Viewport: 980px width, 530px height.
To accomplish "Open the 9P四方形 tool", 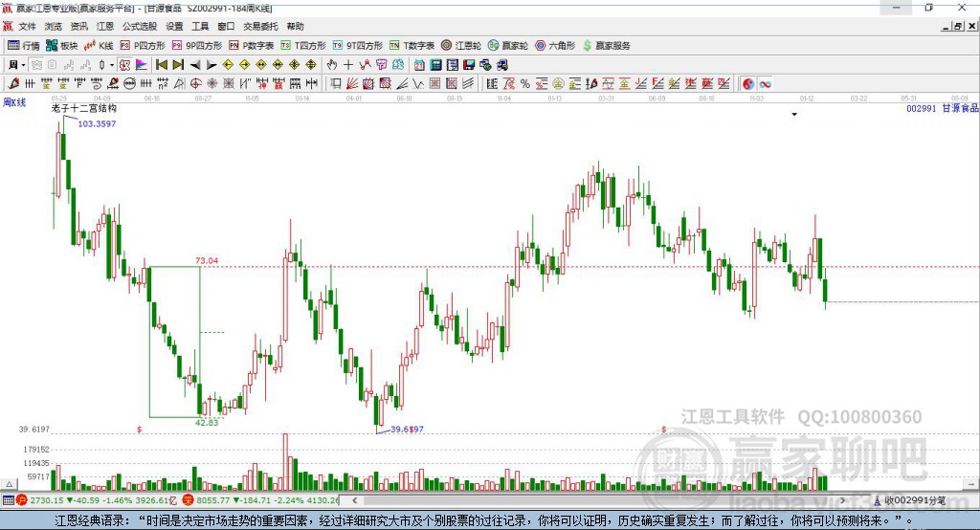I will pos(197,46).
